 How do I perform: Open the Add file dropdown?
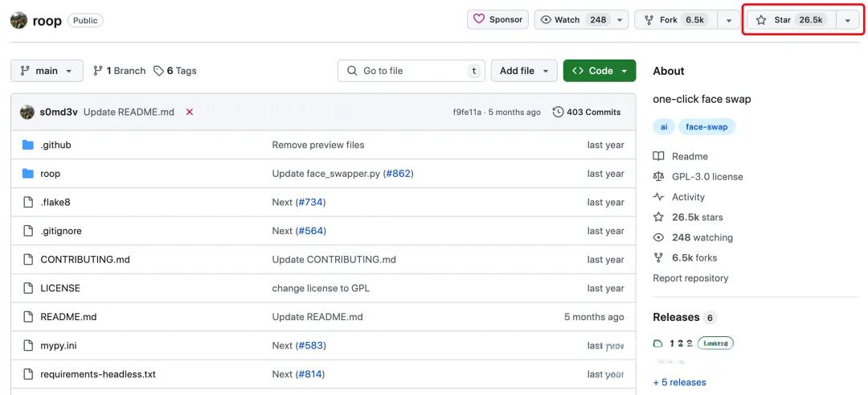point(524,71)
